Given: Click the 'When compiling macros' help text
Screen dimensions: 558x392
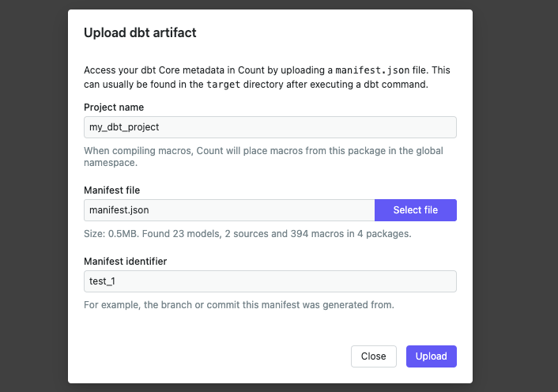Looking at the screenshot, I should coord(142,150).
